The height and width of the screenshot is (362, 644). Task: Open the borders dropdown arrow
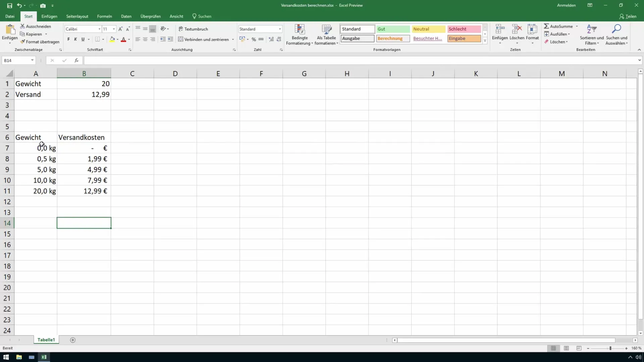pyautogui.click(x=103, y=39)
